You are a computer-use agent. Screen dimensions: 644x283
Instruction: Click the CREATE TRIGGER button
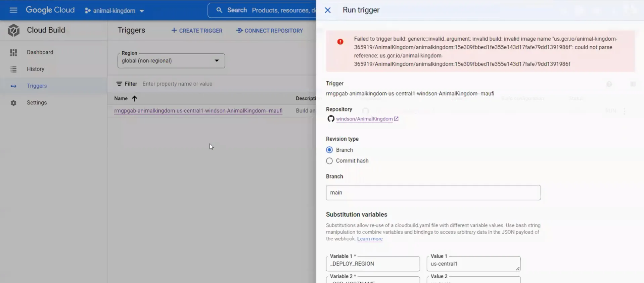click(197, 31)
